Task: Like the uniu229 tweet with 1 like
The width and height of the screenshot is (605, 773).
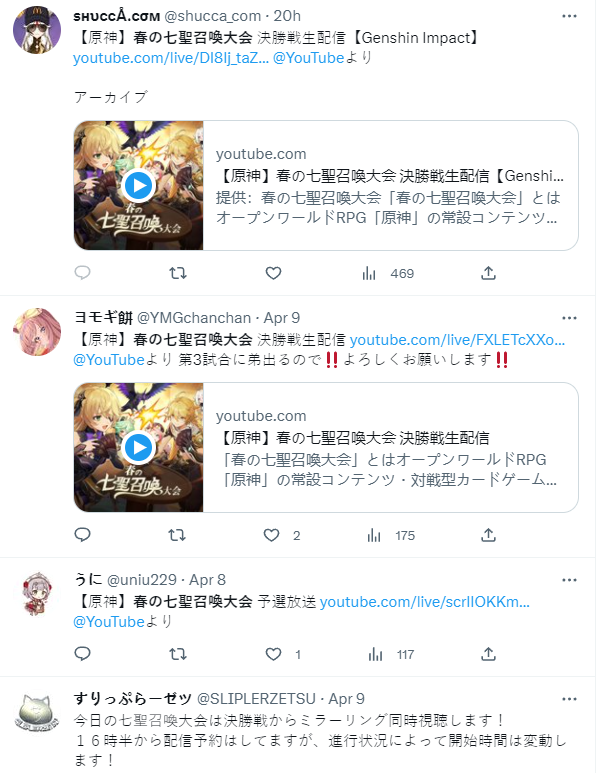Action: [284, 654]
